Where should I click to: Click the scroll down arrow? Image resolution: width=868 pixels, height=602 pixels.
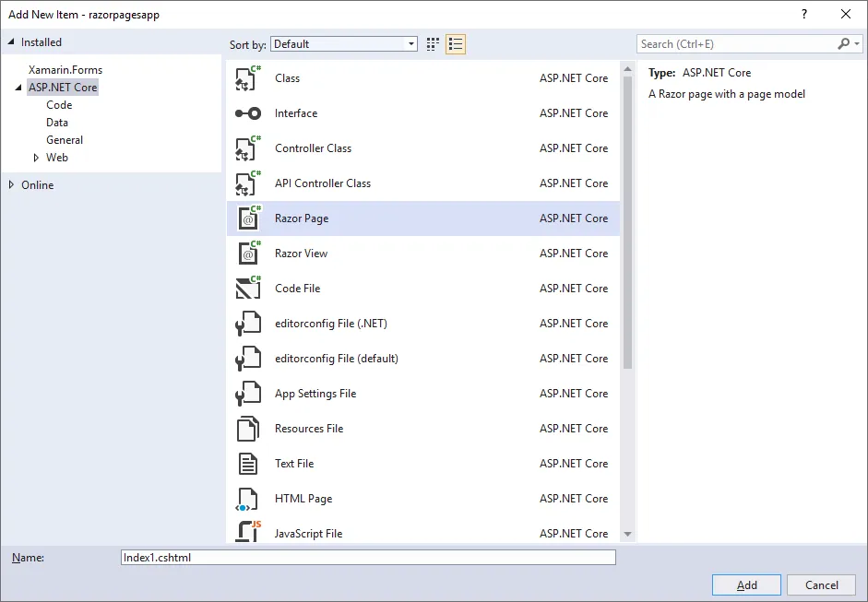click(x=627, y=534)
